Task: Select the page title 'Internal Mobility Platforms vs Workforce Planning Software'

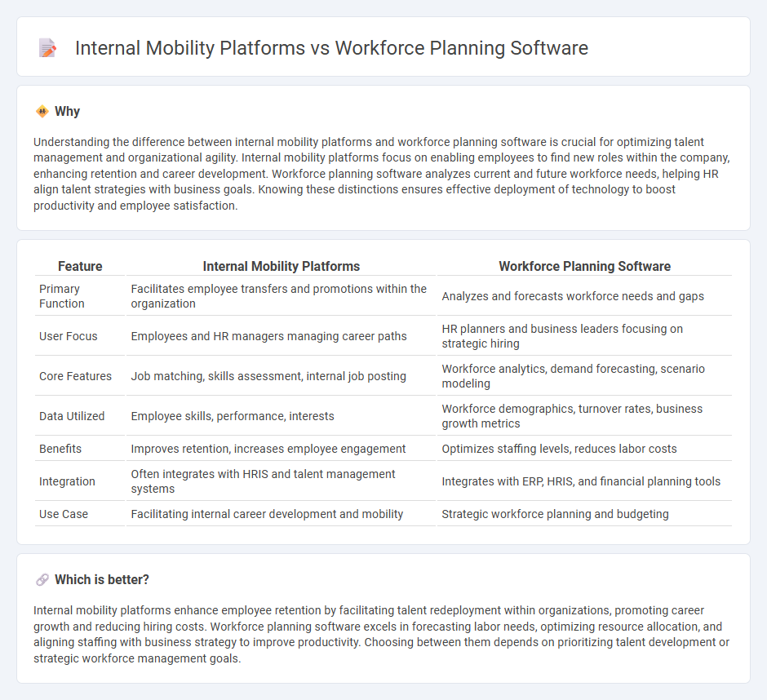Action: tap(331, 48)
